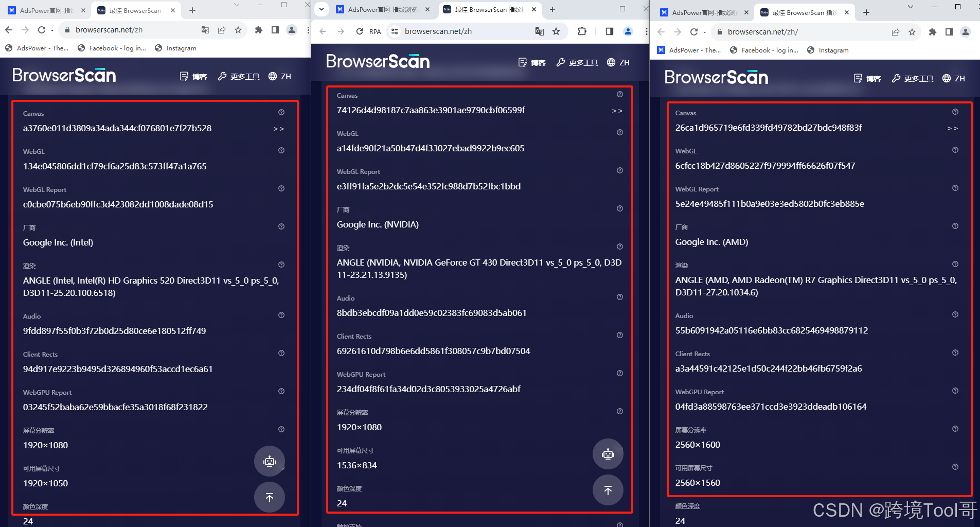Open 更多工具 menu in left window

tap(239, 77)
